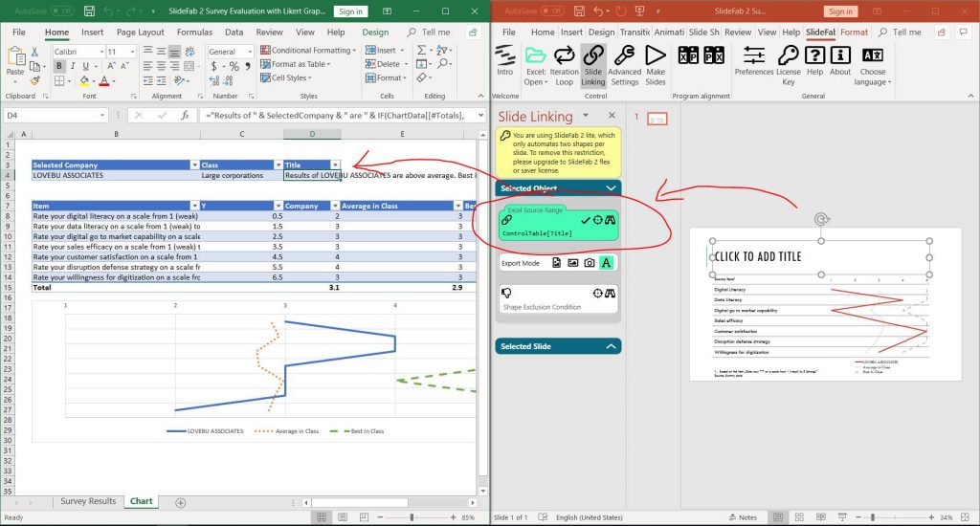Click Tell me search in PowerPoint

[x=900, y=32]
